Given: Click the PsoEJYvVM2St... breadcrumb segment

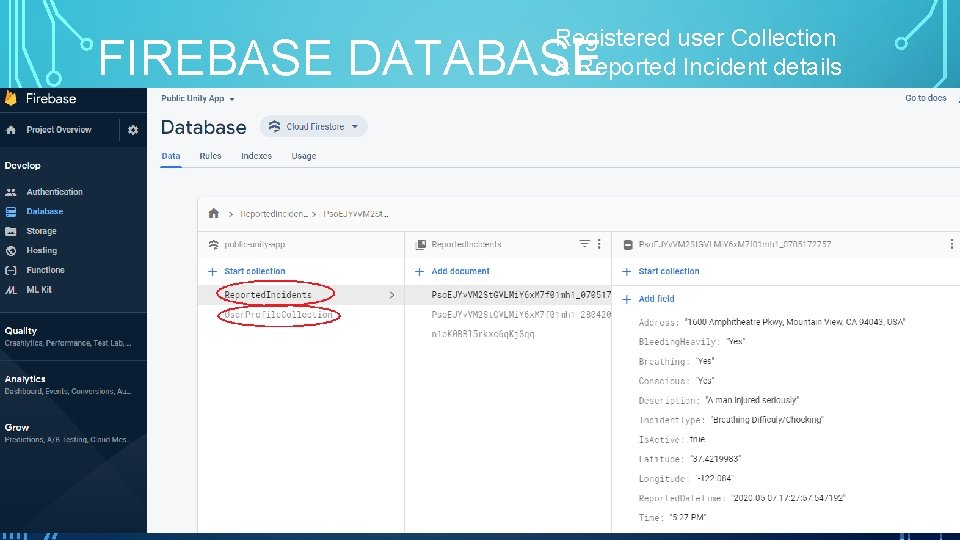Looking at the screenshot, I should (x=356, y=214).
